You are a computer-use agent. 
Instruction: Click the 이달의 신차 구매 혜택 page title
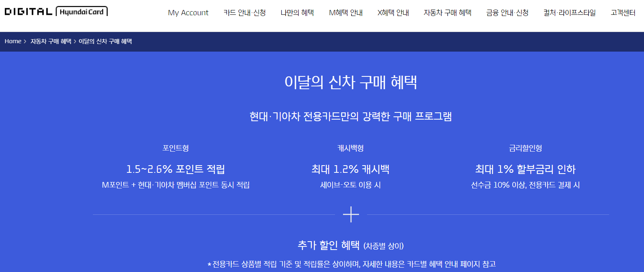(351, 82)
